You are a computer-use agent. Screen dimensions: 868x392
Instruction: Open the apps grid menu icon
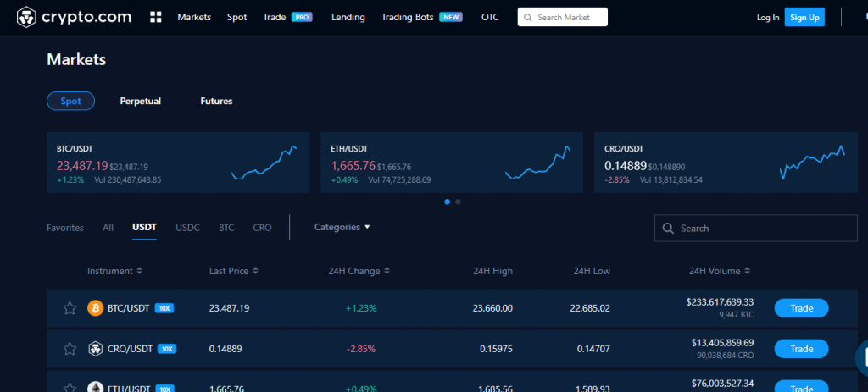(x=156, y=17)
